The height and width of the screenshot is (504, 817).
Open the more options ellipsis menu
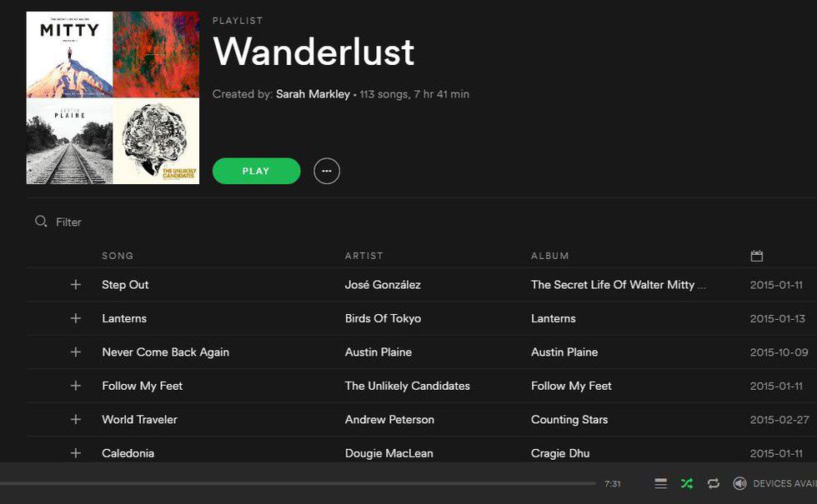327,171
